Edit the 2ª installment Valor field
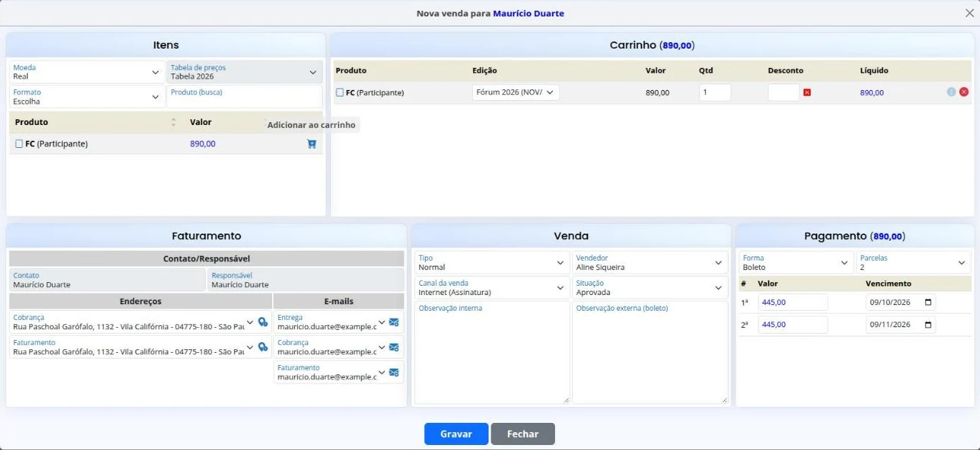 coord(793,324)
